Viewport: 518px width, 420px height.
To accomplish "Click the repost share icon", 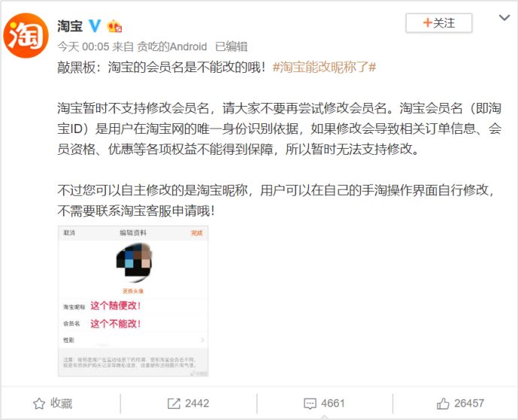I will (x=174, y=403).
